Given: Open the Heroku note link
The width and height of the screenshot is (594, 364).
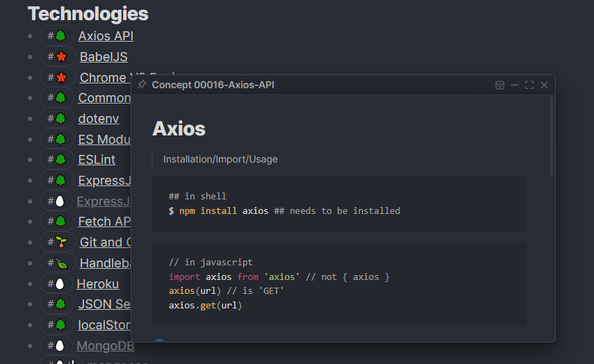Looking at the screenshot, I should pyautogui.click(x=98, y=283).
